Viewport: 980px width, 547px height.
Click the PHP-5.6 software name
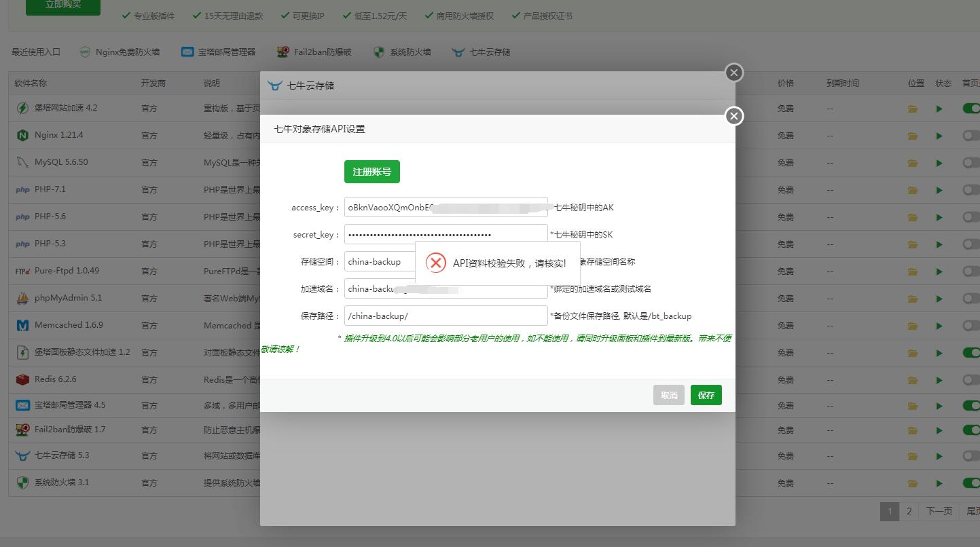(50, 216)
